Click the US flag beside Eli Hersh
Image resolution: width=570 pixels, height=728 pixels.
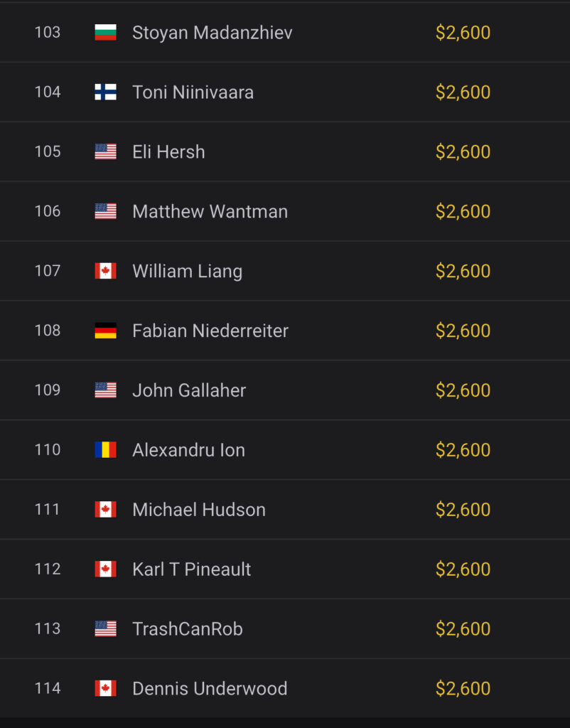[105, 151]
